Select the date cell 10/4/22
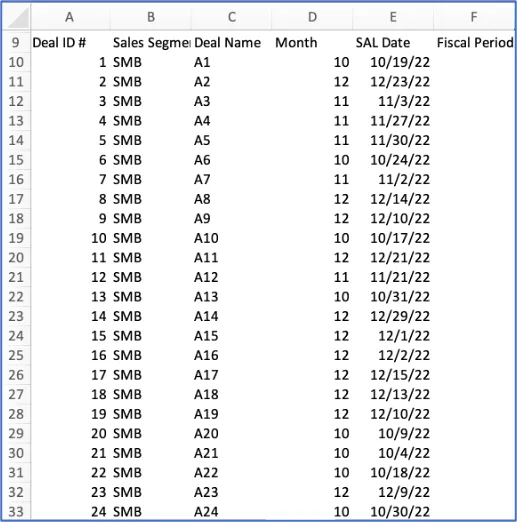This screenshot has height=522, width=518. [393, 453]
